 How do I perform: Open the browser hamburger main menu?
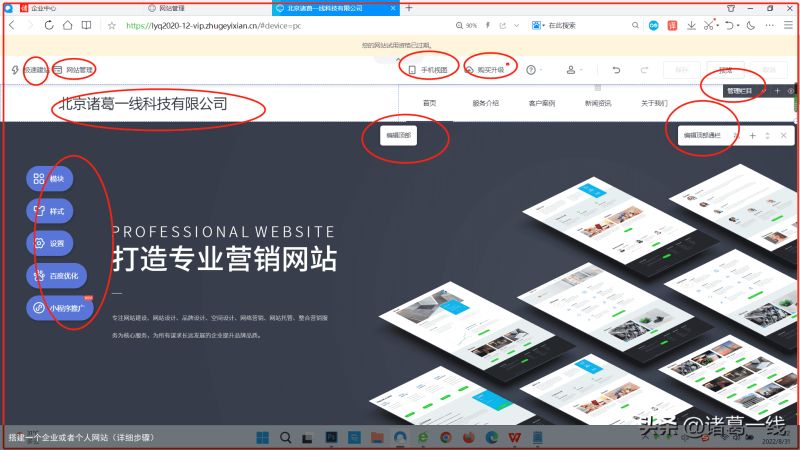tap(788, 25)
